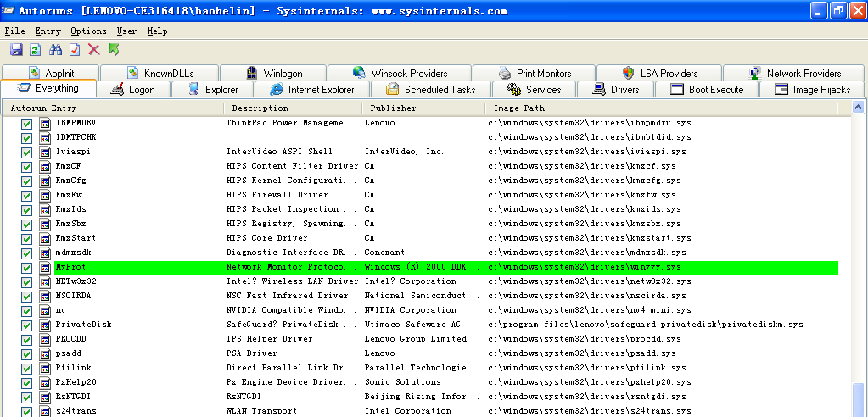This screenshot has width=868, height=417.
Task: Open the Scheduled Tasks tab
Action: 431,90
